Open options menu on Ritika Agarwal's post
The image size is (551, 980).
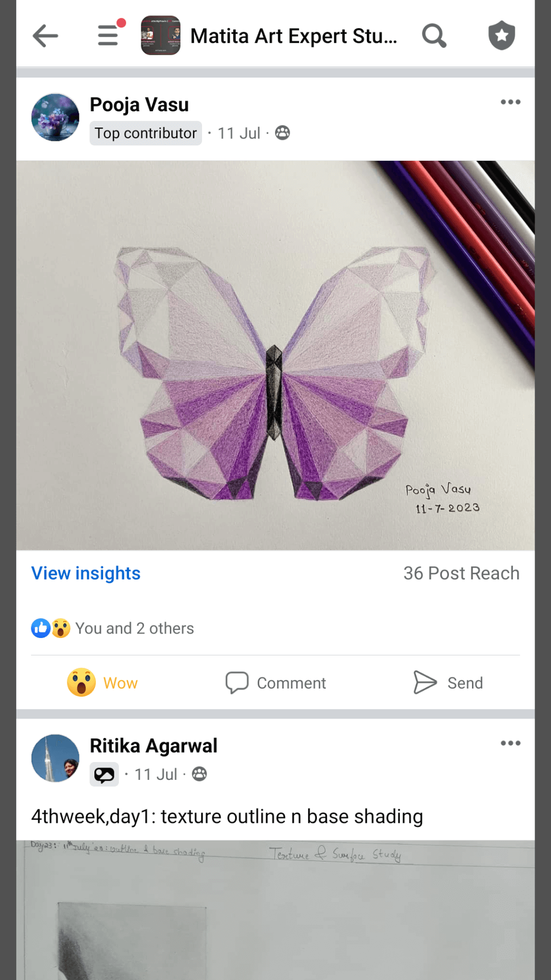[x=510, y=743]
